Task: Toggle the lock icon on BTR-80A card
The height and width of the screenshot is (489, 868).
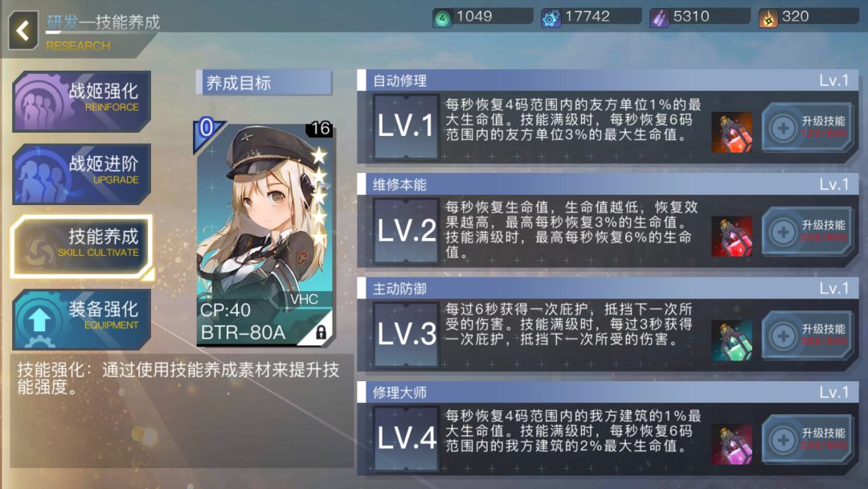Action: (x=321, y=332)
